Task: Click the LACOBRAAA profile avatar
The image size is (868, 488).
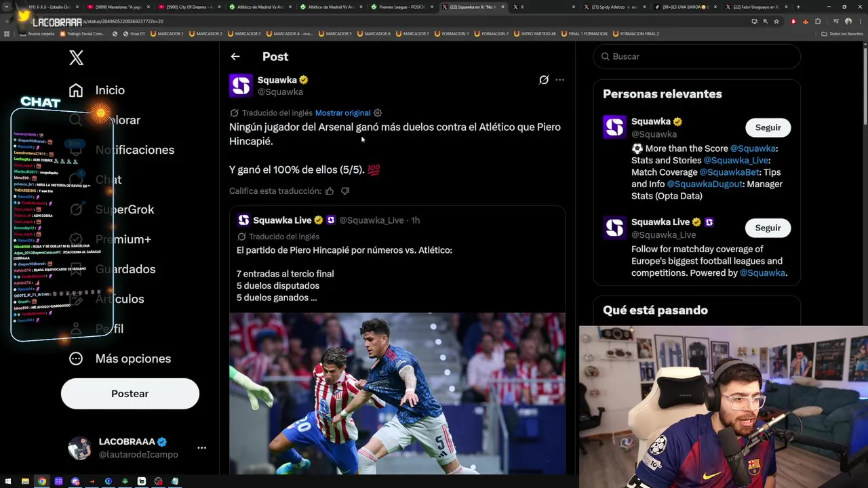Action: (x=79, y=448)
